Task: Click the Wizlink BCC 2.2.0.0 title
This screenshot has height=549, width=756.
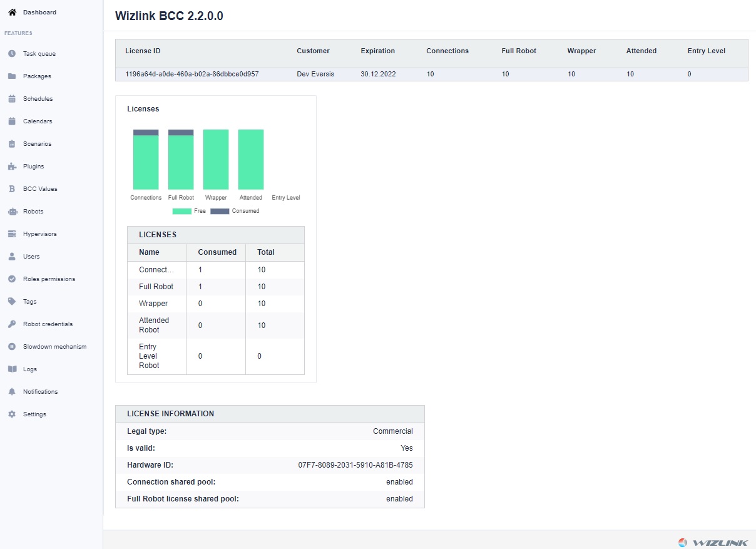Action: tap(169, 16)
